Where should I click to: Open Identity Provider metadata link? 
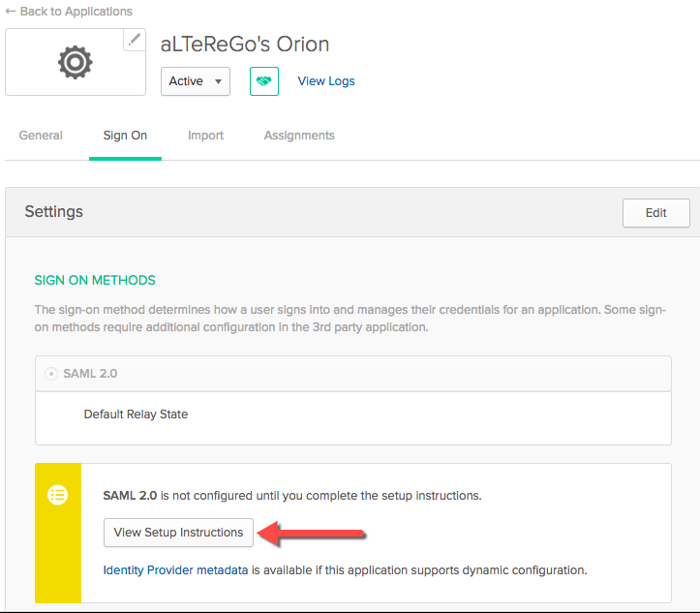click(x=175, y=570)
